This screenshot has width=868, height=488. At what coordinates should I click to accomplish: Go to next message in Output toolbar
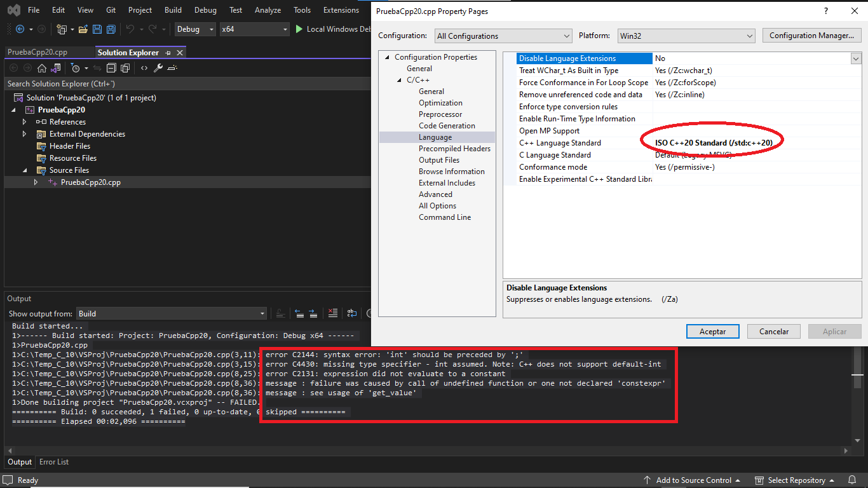(313, 313)
